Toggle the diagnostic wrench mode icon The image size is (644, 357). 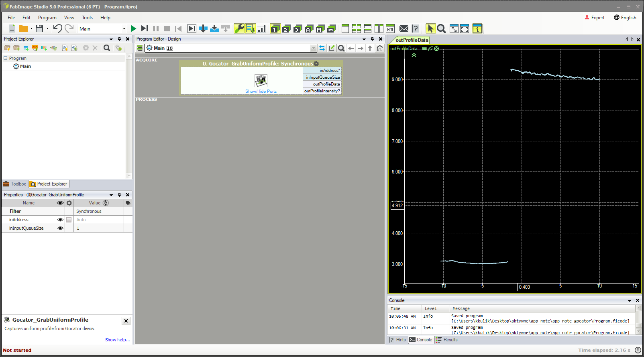[239, 29]
